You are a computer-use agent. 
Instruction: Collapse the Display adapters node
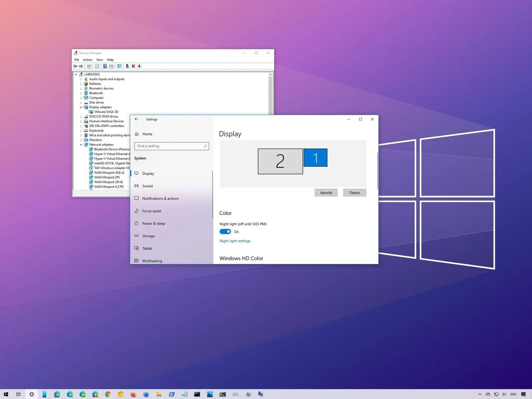coord(81,107)
